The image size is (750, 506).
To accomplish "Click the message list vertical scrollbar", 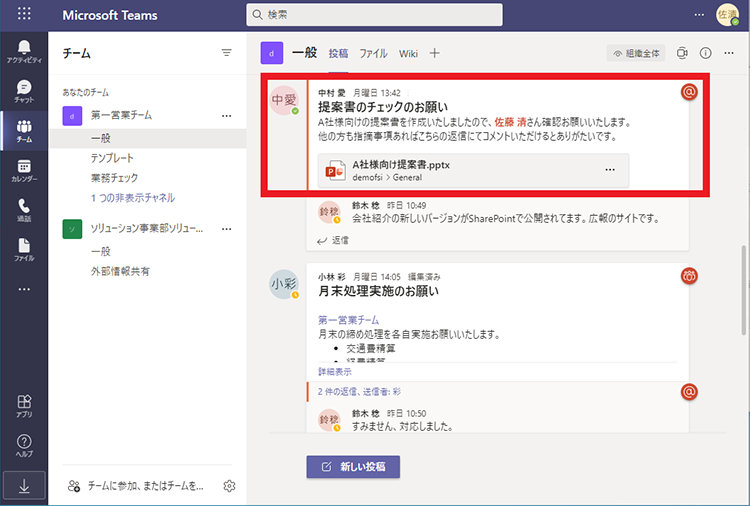I will 744,290.
